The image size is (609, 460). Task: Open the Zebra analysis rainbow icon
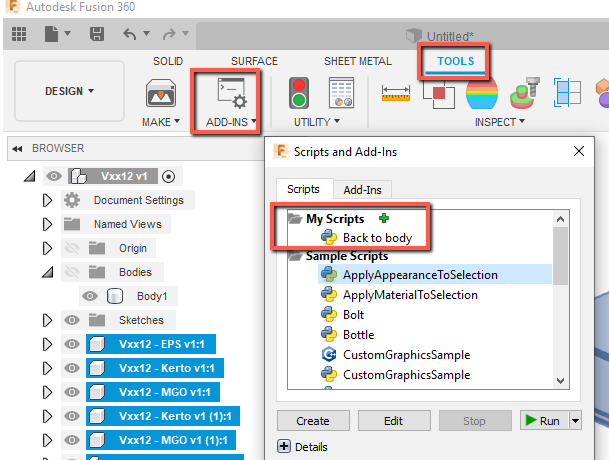pos(482,93)
